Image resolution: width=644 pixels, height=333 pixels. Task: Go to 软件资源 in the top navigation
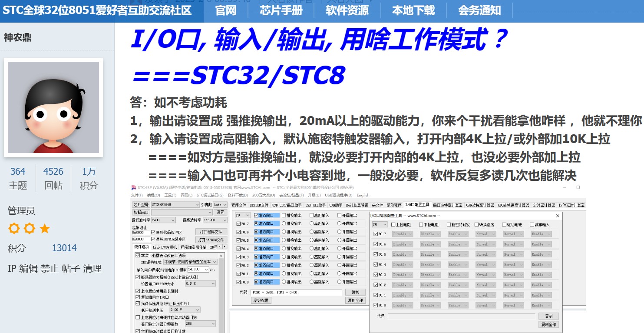[347, 10]
